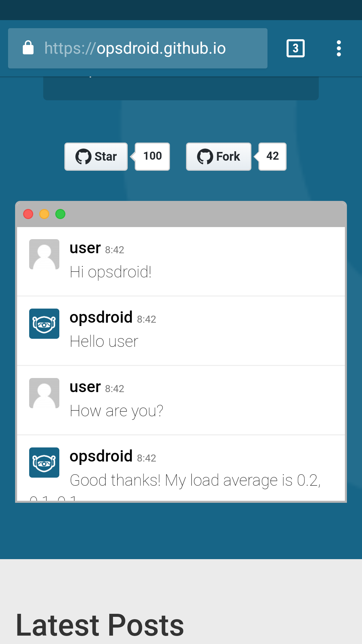Tap the lock icon in address bar

[28, 48]
